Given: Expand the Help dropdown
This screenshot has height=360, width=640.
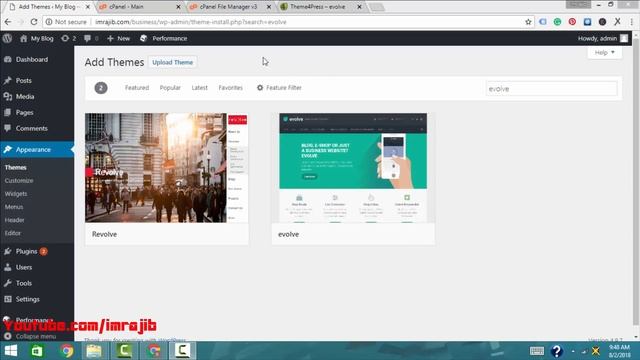Looking at the screenshot, I should [x=604, y=53].
